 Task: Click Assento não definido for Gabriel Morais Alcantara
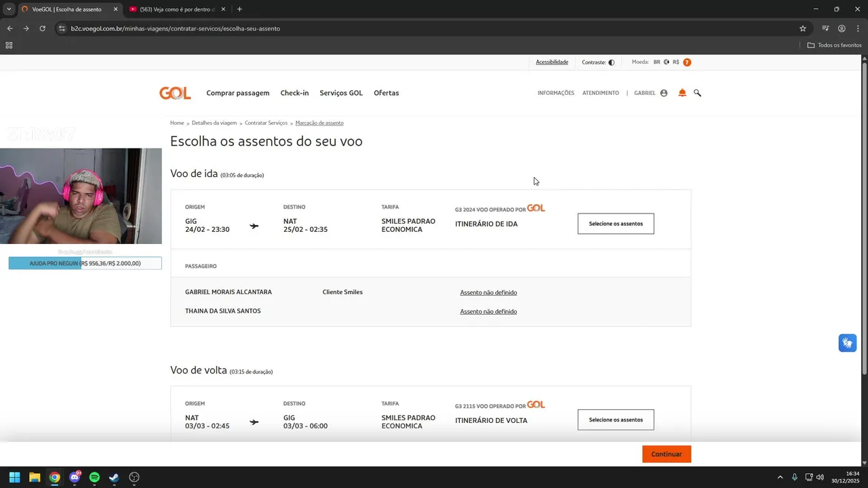tap(488, 293)
